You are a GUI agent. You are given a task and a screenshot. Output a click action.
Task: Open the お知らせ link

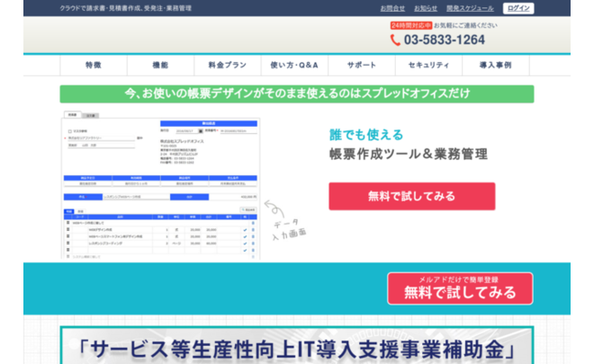click(x=427, y=8)
